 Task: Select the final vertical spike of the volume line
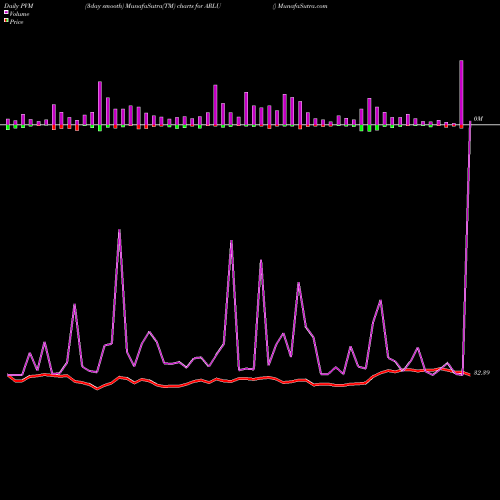467,248
